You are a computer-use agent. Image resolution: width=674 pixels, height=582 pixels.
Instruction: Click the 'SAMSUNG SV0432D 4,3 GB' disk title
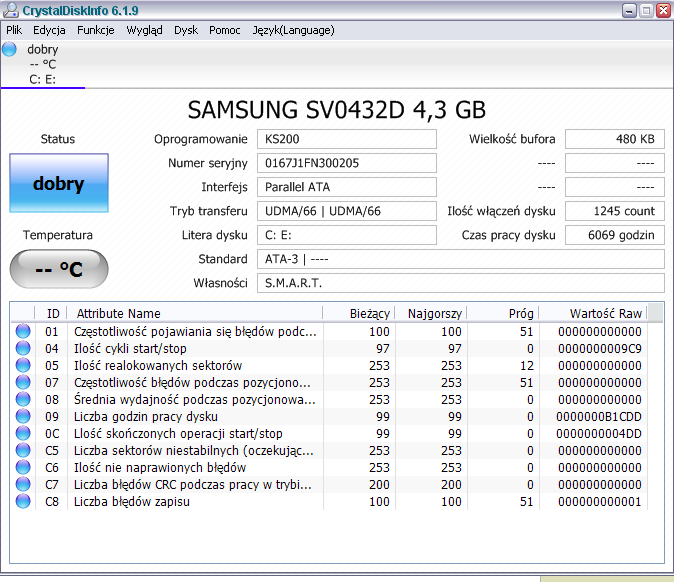pos(337,110)
